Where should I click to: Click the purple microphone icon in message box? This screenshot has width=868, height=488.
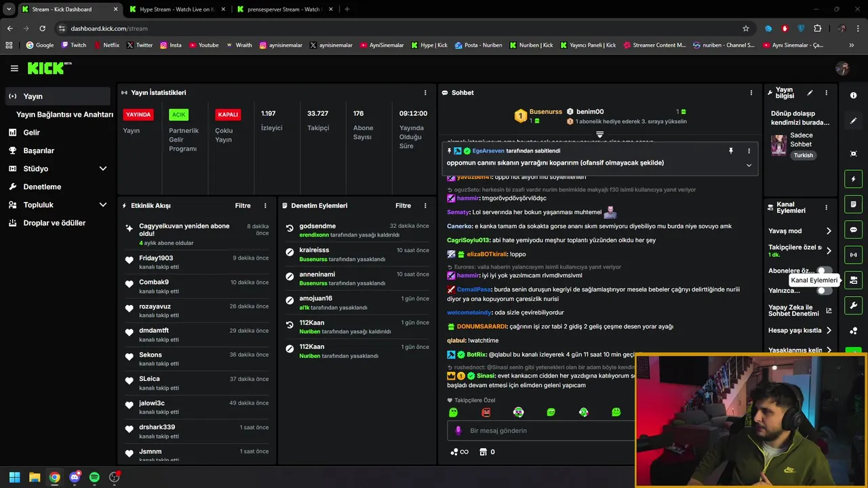click(458, 430)
